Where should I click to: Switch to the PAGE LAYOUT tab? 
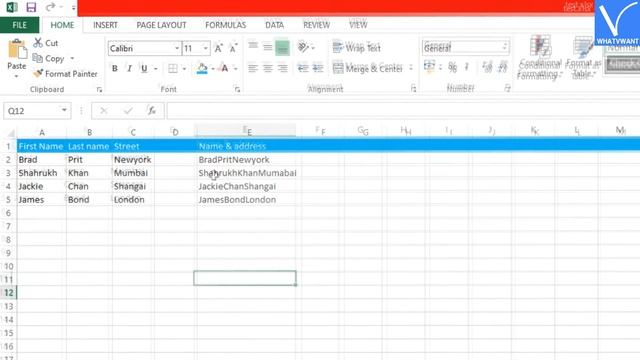(161, 25)
